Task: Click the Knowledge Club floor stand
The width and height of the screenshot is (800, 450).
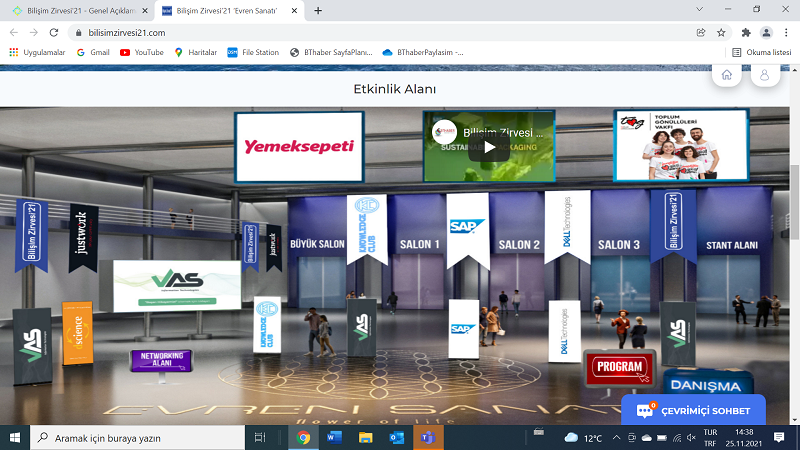Action: click(267, 325)
